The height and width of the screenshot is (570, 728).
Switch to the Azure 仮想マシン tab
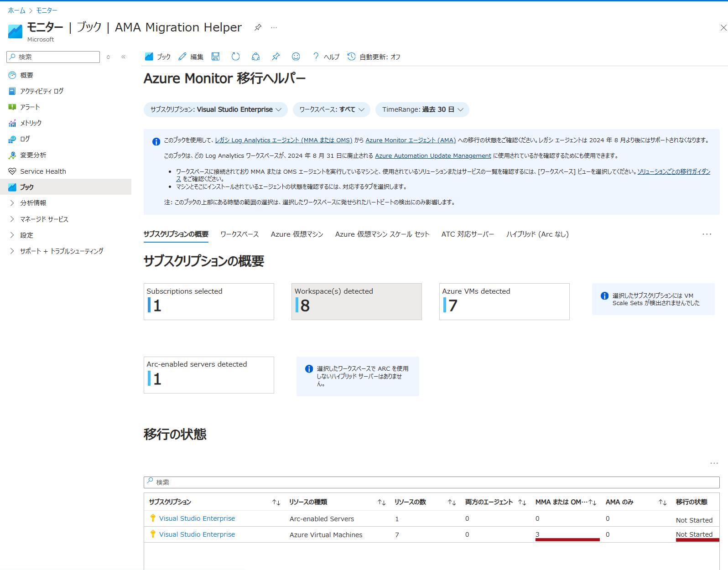point(297,234)
